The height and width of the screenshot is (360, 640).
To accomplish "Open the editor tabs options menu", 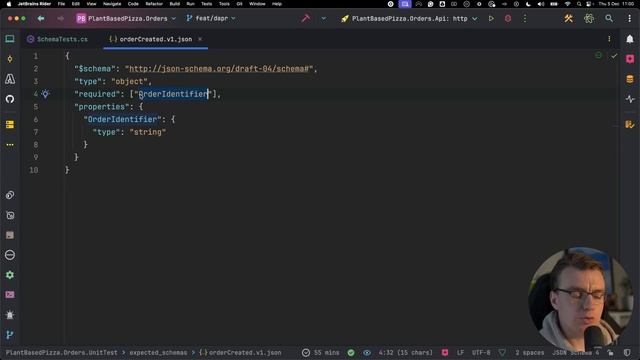I will coord(609,39).
